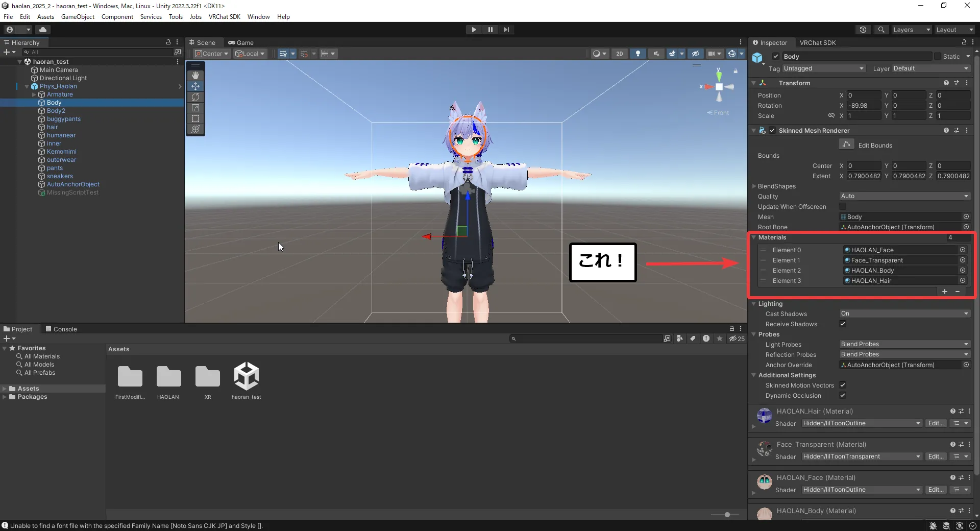
Task: Open Cast Shadows dropdown
Action: [904, 313]
